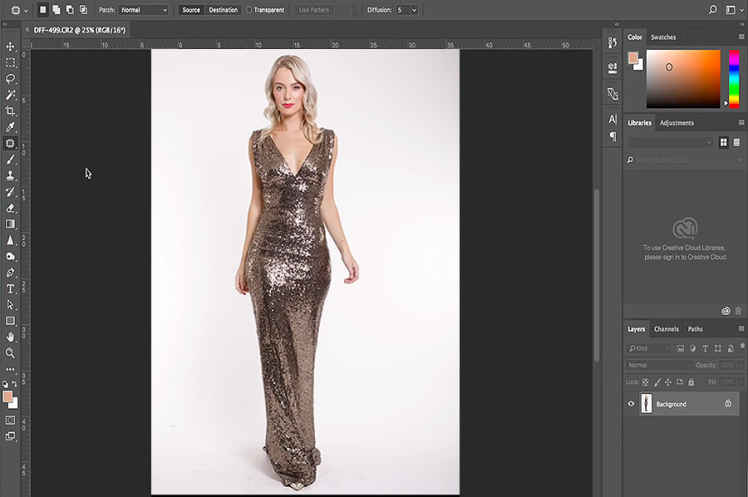This screenshot has height=497, width=748.
Task: Open the Patch mode dropdown
Action: tap(144, 10)
